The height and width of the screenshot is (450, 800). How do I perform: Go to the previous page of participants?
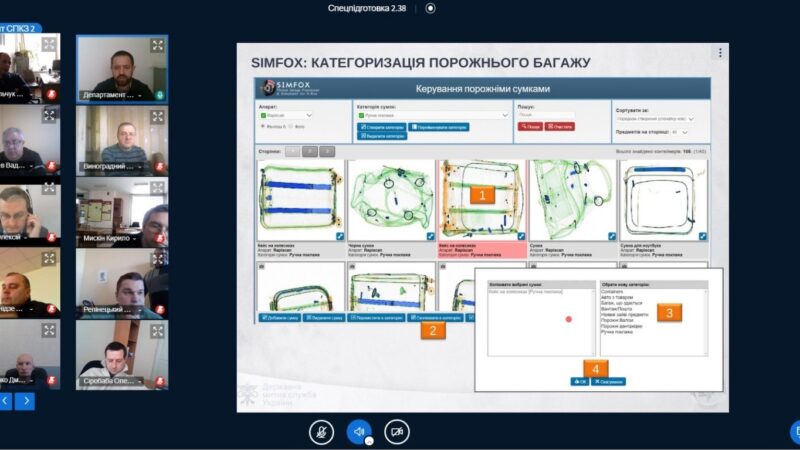click(6, 401)
